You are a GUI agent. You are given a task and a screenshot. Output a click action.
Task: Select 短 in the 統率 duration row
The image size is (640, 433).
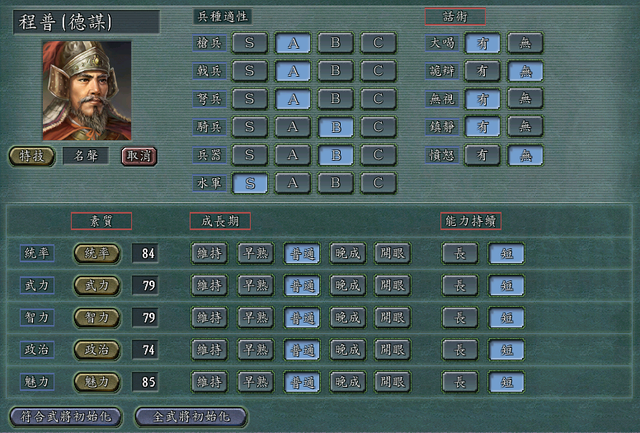[x=507, y=253]
